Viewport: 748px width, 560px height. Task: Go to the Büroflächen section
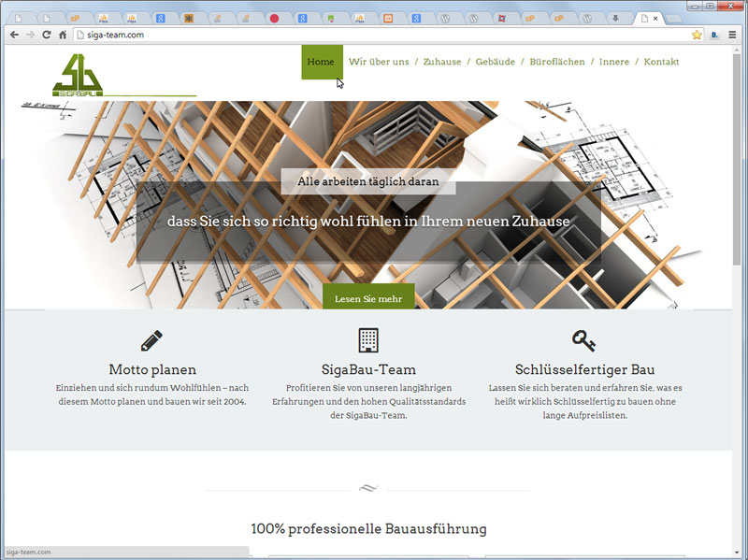click(x=557, y=62)
